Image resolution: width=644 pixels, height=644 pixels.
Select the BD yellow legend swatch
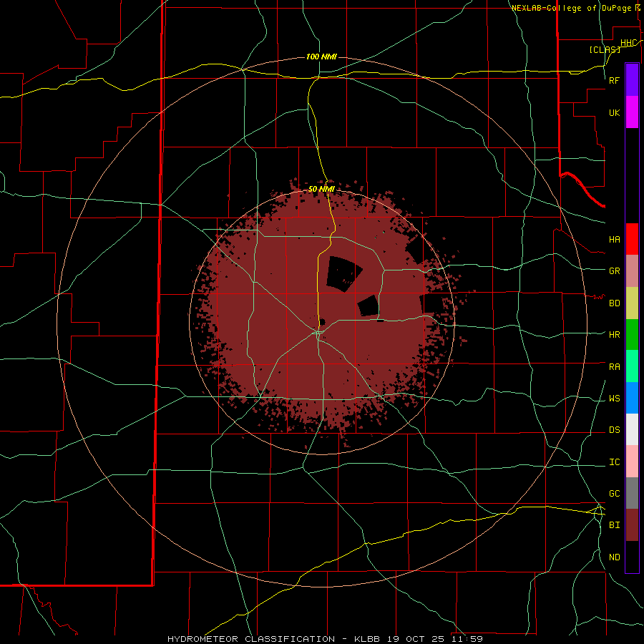[x=632, y=303]
